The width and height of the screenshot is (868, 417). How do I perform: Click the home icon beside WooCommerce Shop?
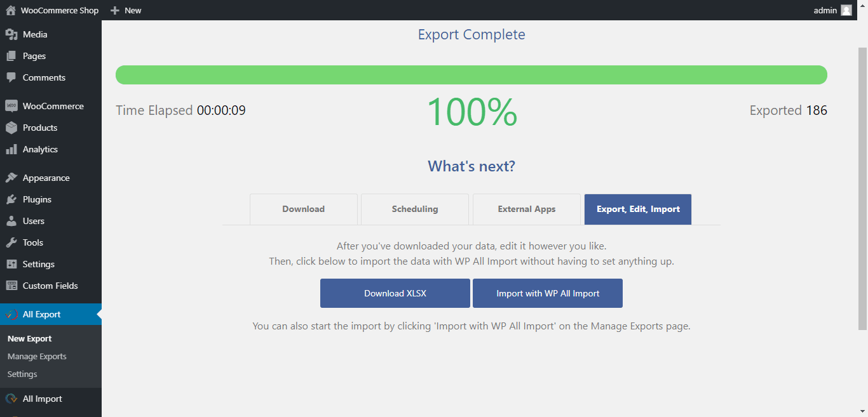[x=11, y=10]
